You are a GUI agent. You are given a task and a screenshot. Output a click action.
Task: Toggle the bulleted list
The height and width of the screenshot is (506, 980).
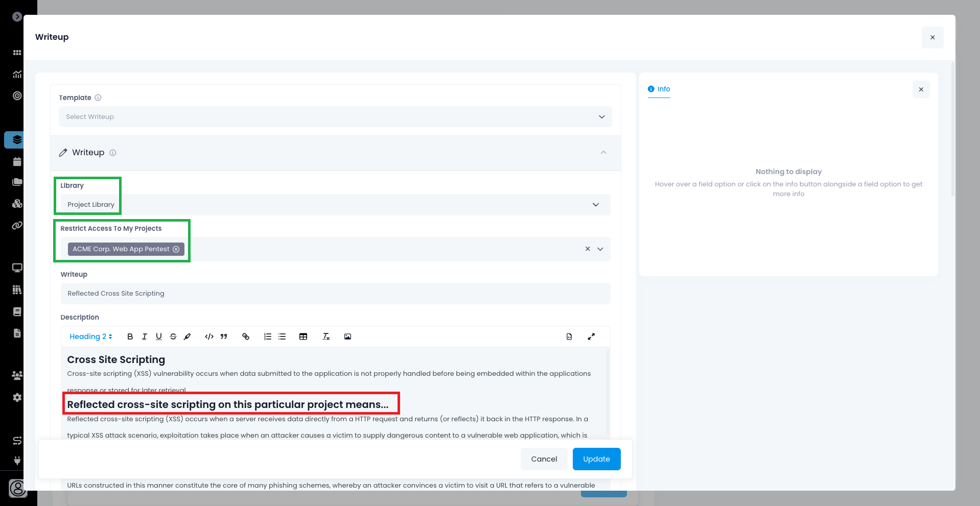(x=282, y=336)
